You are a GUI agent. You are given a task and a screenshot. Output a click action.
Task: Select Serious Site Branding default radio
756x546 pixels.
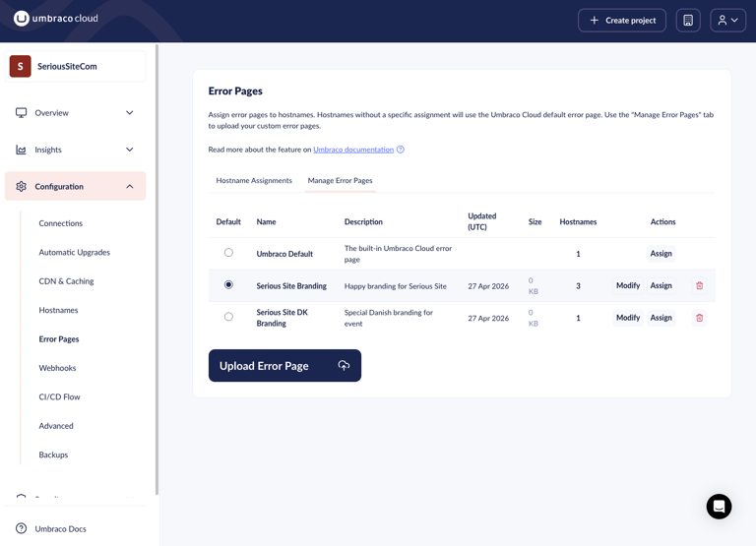[x=228, y=285]
